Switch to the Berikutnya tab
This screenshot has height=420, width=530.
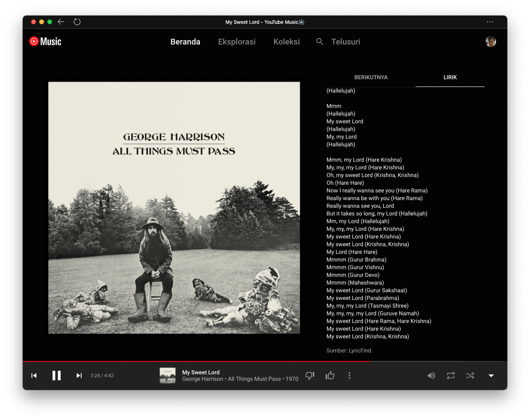coord(371,77)
